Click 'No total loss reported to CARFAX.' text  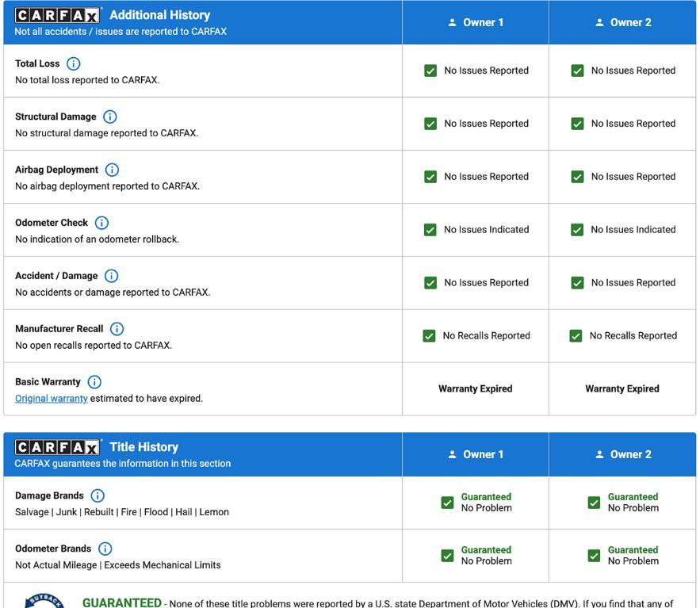tap(87, 80)
